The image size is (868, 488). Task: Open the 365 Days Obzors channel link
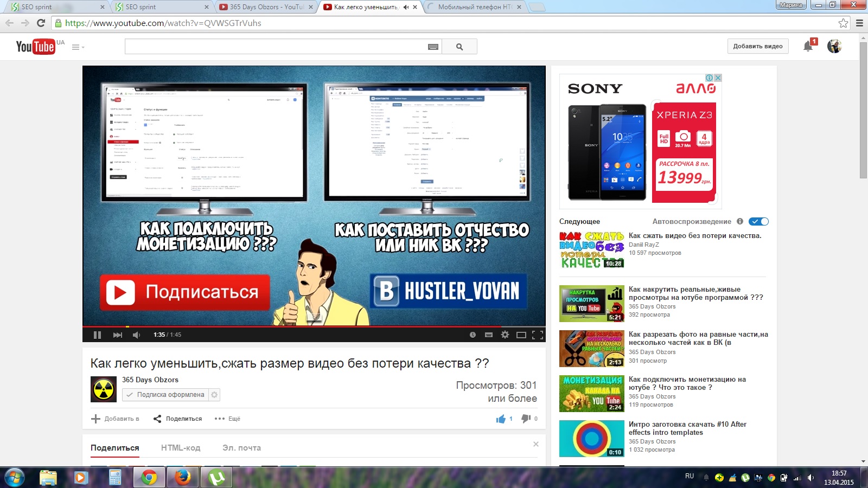coord(150,380)
